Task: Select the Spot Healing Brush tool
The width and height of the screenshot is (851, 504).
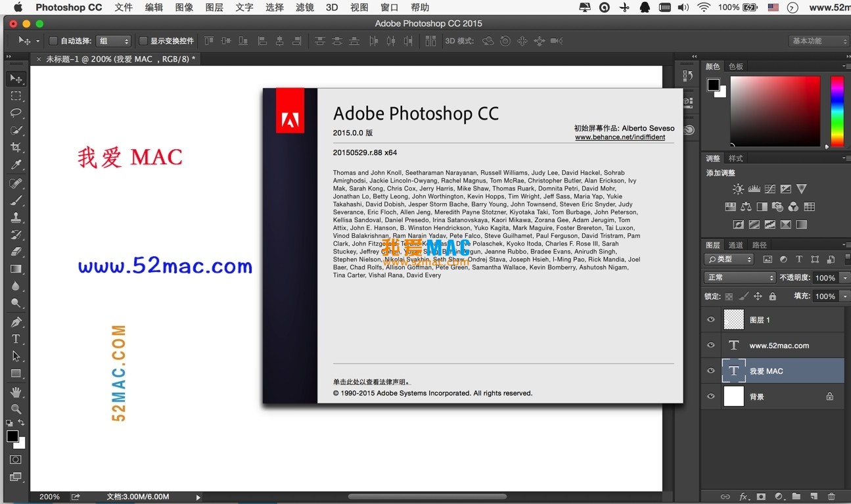Action: 16,183
